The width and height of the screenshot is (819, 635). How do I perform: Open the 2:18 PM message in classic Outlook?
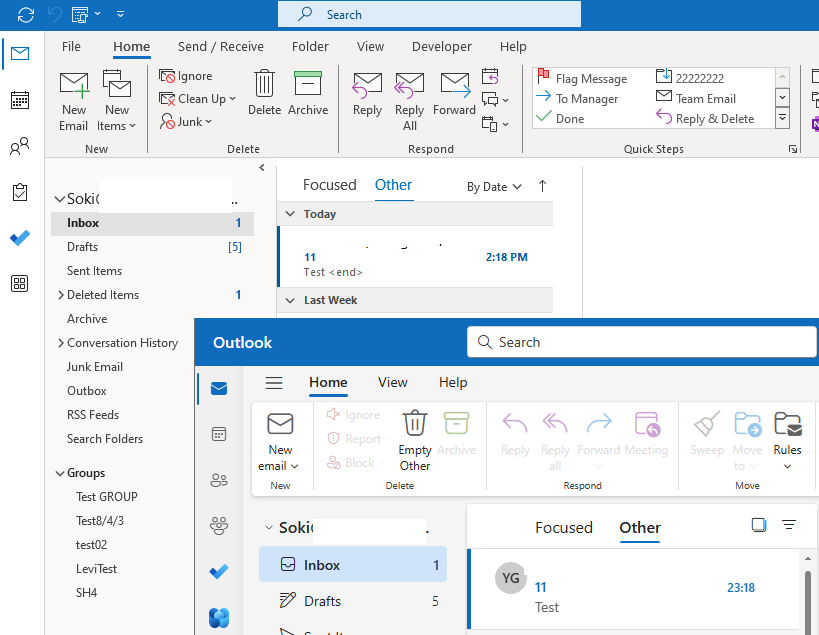415,257
